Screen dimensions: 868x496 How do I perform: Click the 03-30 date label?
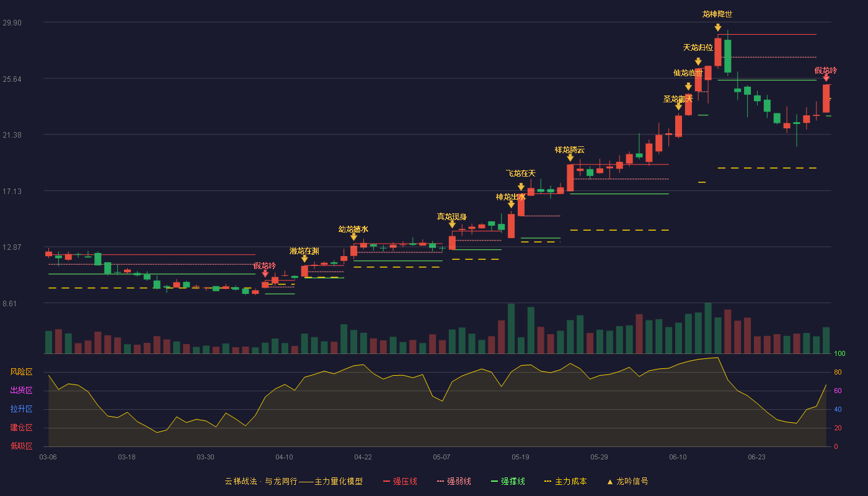coord(205,457)
